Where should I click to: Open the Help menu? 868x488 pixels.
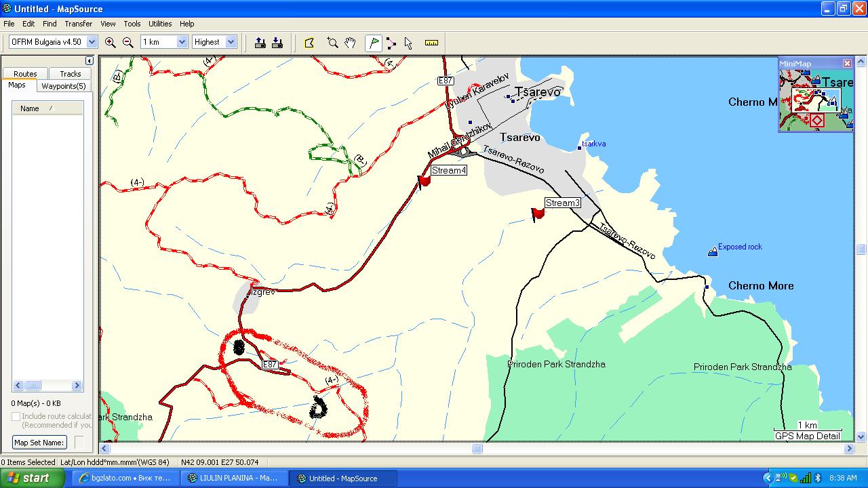pos(186,24)
